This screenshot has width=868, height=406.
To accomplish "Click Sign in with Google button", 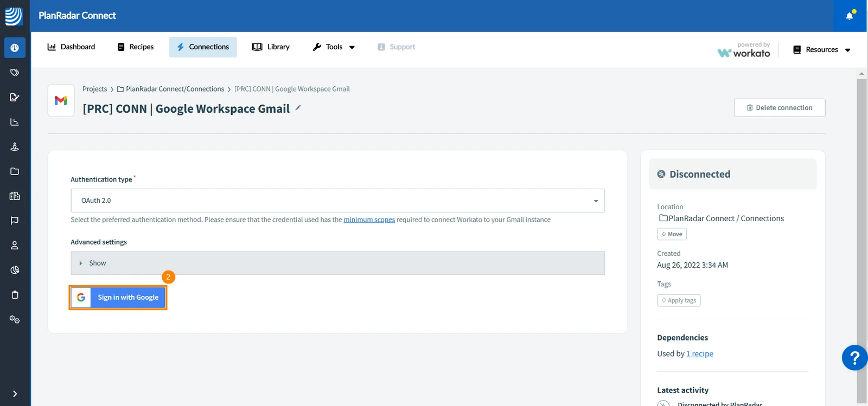I will click(x=118, y=298).
